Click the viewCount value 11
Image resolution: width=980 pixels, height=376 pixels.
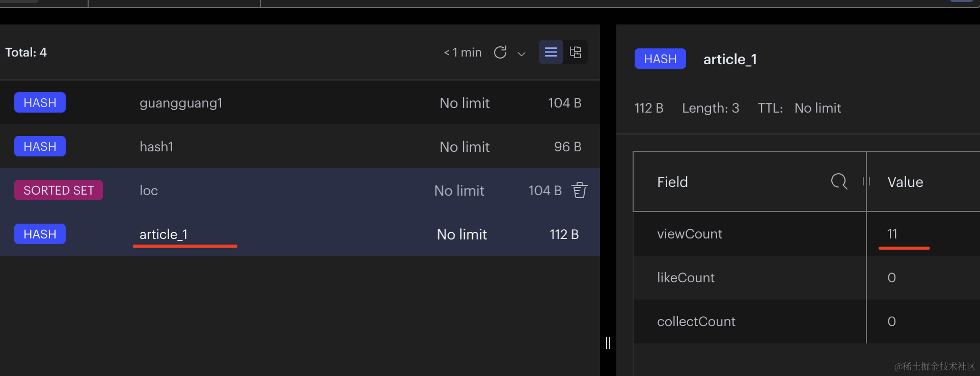[x=892, y=234]
